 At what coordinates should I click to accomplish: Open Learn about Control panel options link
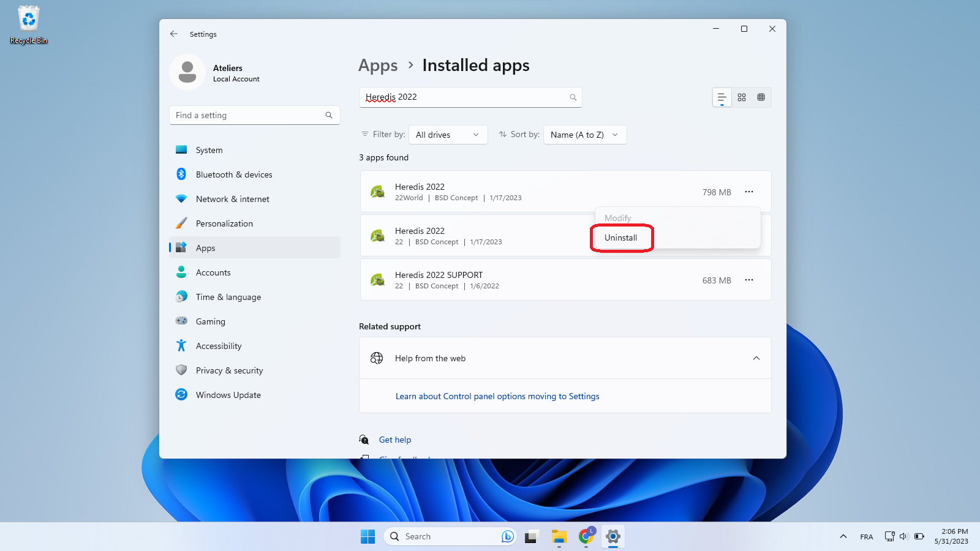(497, 396)
